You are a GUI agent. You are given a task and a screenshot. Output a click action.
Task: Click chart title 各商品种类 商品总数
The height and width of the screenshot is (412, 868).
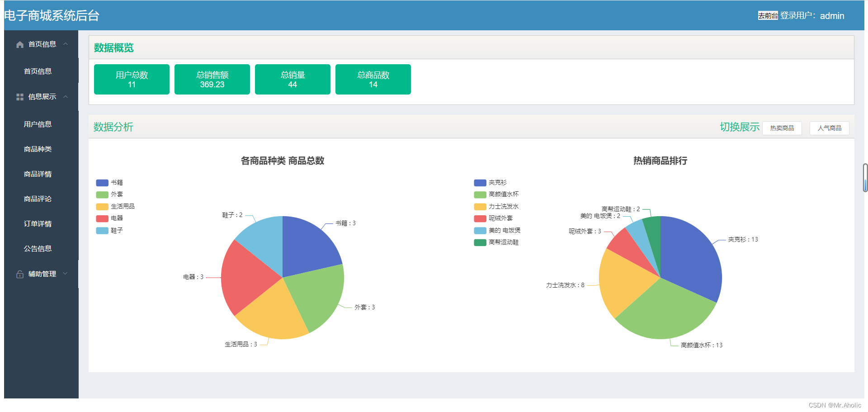283,161
